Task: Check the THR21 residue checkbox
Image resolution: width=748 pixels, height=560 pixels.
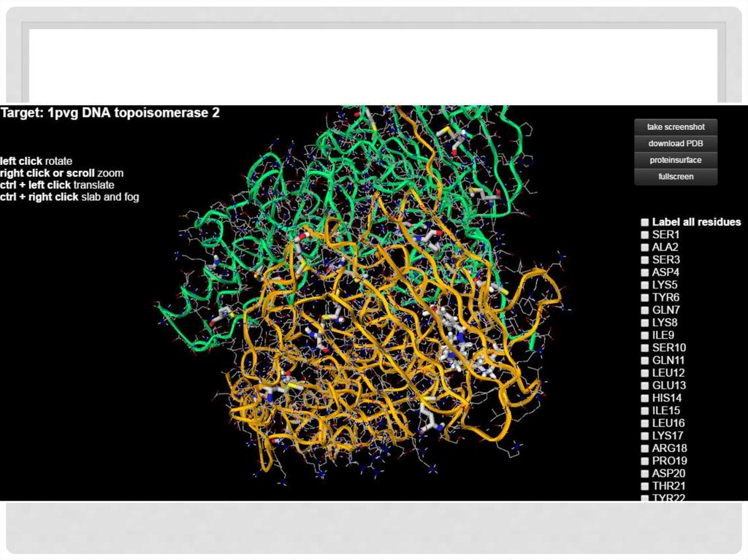Action: point(645,486)
